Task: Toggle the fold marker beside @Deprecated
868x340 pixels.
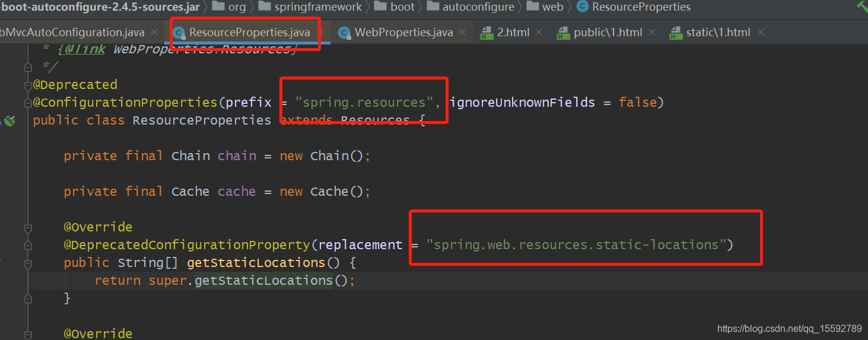Action: pos(28,85)
